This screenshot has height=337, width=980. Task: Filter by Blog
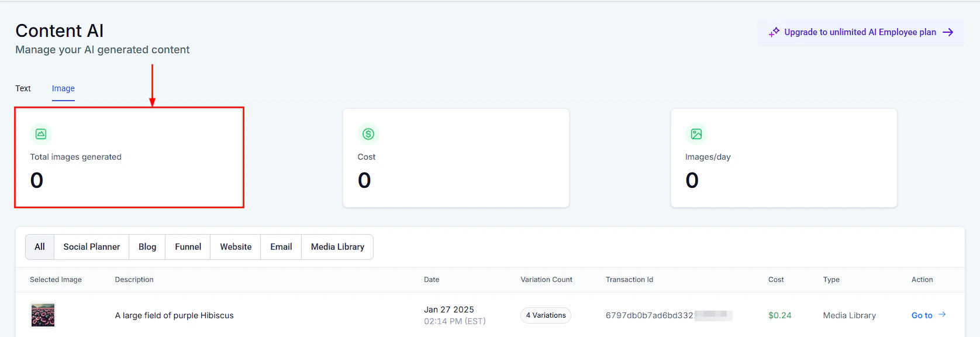point(147,247)
